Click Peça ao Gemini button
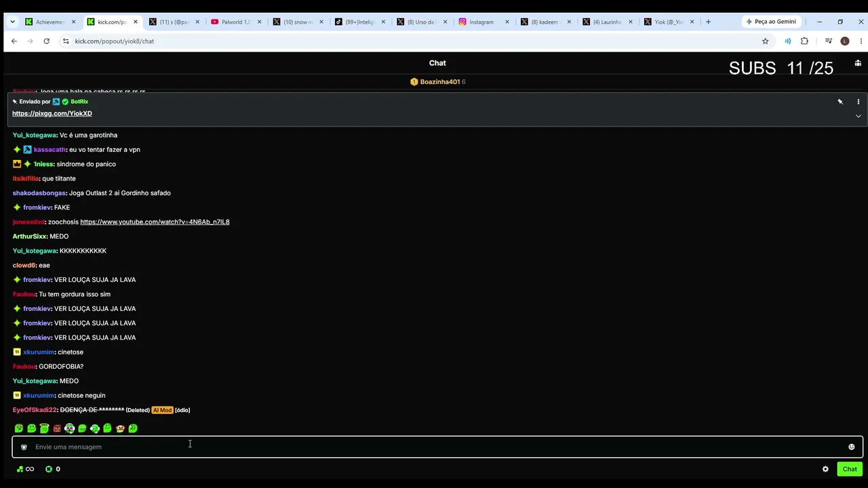Image resolution: width=868 pixels, height=488 pixels. [770, 22]
